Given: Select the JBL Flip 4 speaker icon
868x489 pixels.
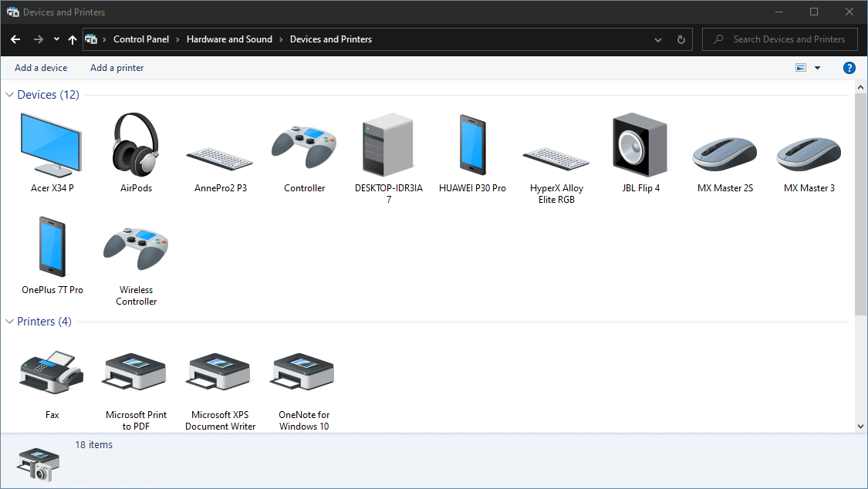Looking at the screenshot, I should pos(640,144).
